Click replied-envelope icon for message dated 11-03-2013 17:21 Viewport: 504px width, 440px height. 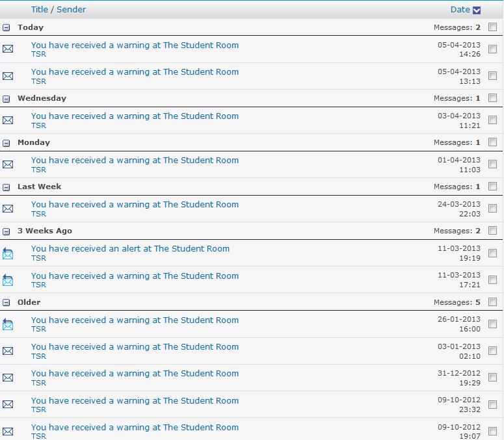[x=8, y=280]
